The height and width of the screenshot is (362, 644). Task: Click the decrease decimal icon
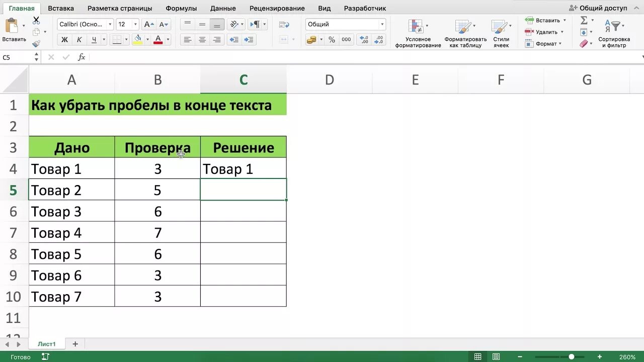pos(379,40)
